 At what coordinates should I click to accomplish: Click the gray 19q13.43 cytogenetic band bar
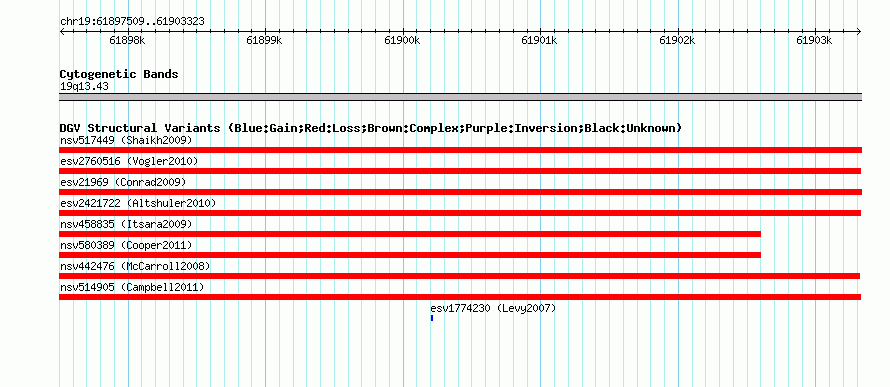click(460, 97)
